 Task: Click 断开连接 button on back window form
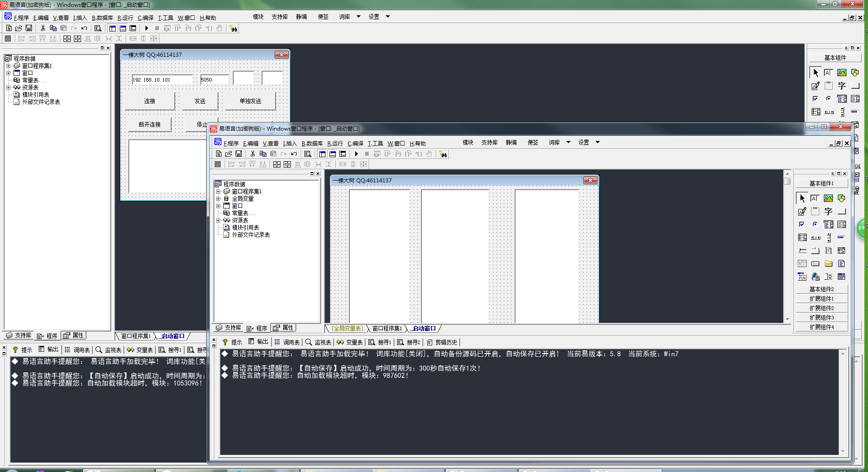coord(149,124)
